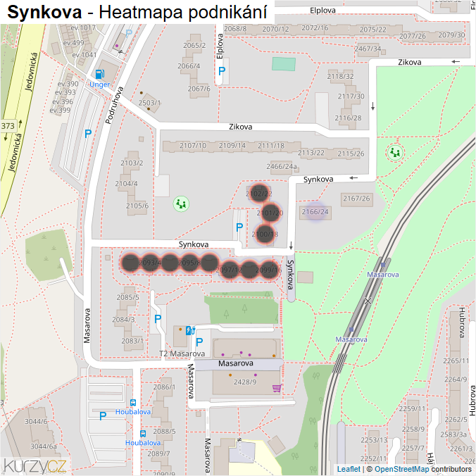Viewport: 476px width, 476px height.
Task: Click the upper Houbalova bus stop icon
Action: 133,403
